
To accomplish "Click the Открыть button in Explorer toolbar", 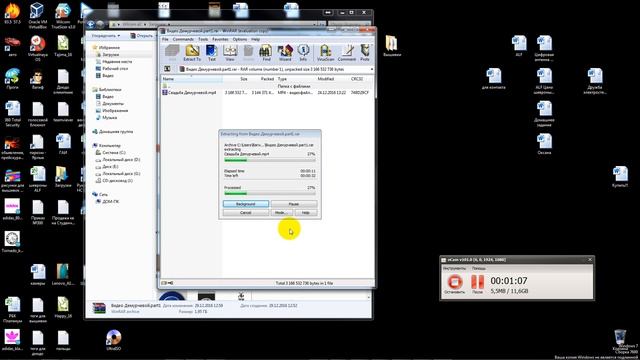I will [141, 36].
